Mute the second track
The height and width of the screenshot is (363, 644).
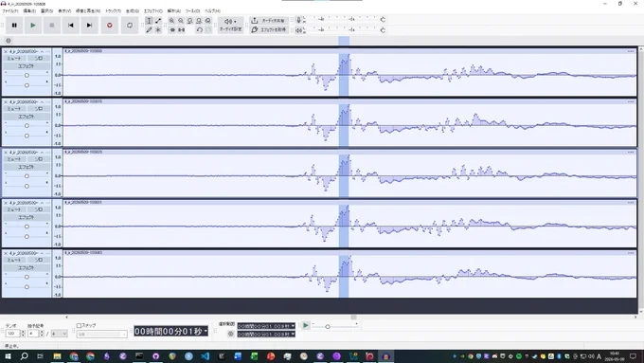(x=14, y=109)
